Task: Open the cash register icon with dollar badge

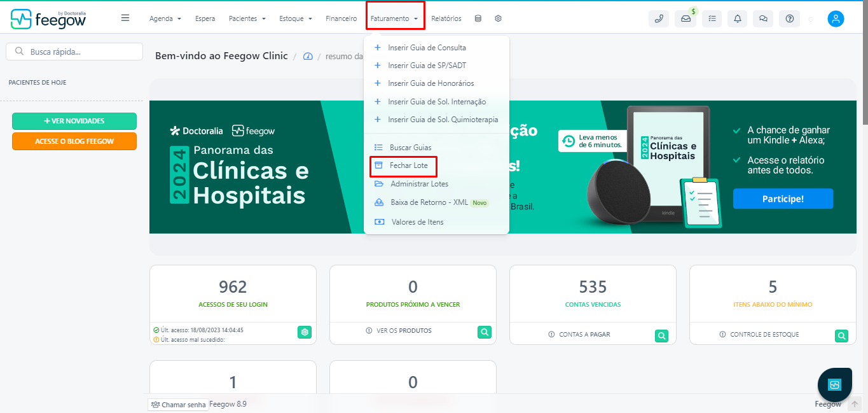Action: tap(685, 18)
